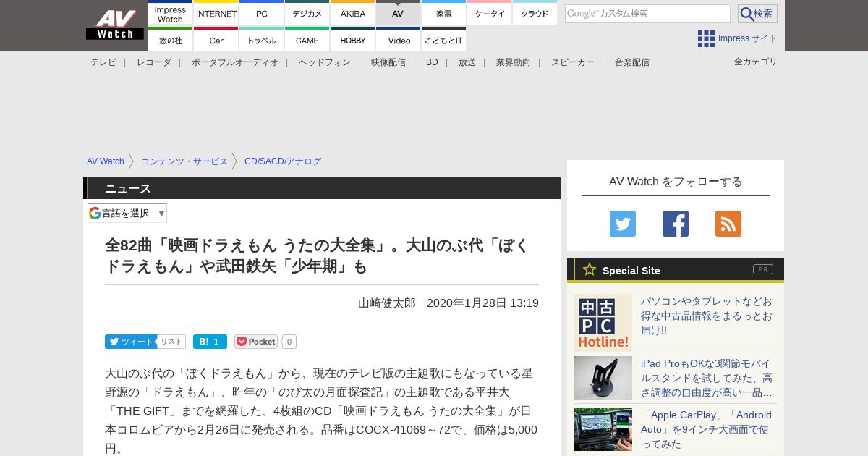The image size is (868, 456).
Task: Open the クラウド tab
Action: coord(535,13)
